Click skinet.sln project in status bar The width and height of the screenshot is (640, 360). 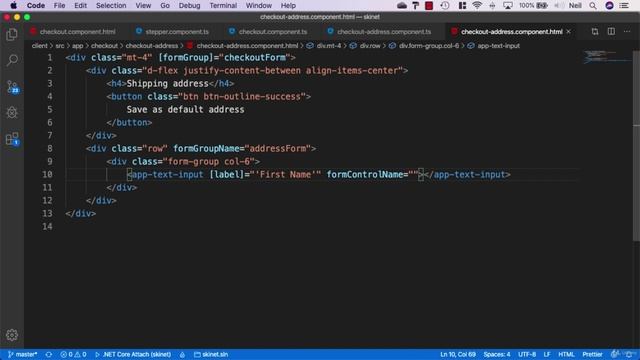[211, 354]
